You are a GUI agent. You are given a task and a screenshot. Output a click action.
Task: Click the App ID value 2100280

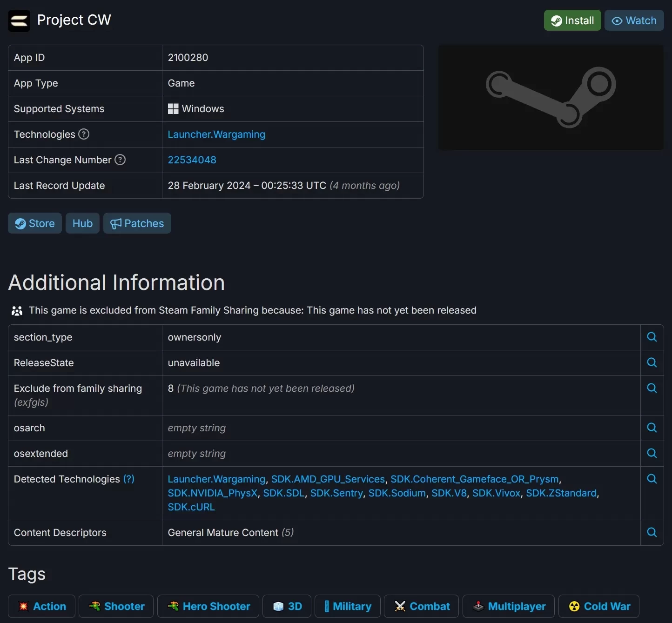click(x=188, y=58)
